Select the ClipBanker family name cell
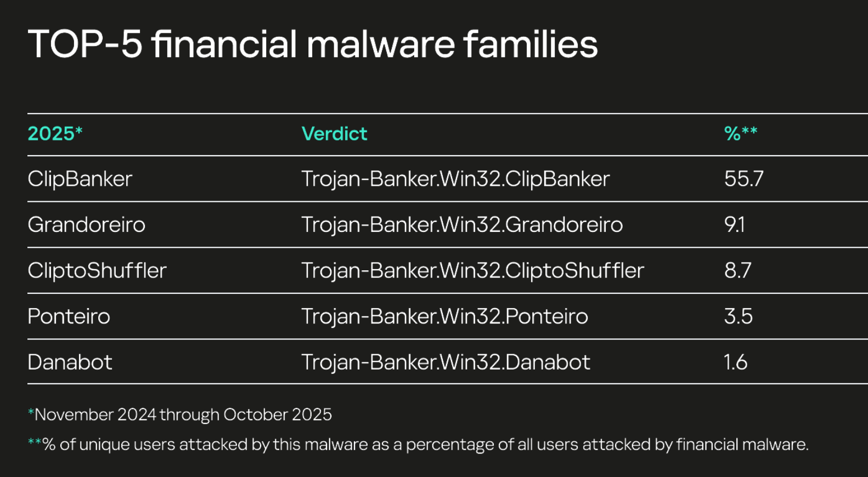 tap(80, 179)
